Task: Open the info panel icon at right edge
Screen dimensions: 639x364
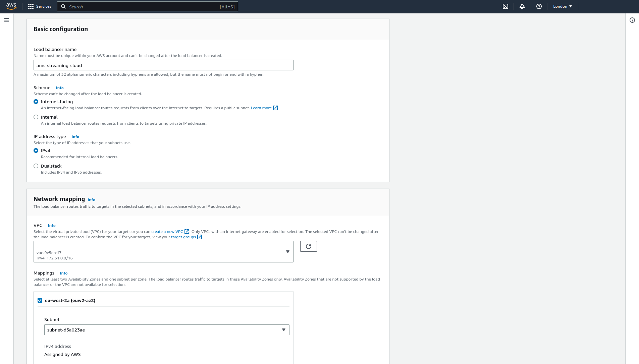Action: click(632, 20)
